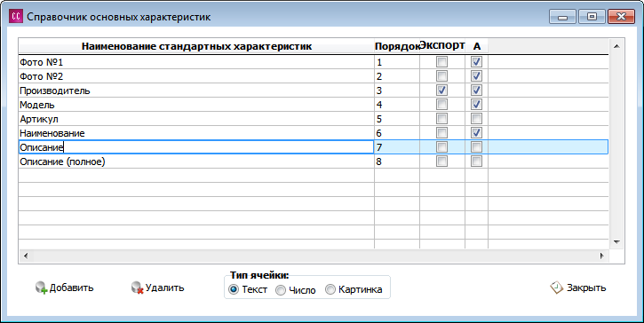
Task: Toggle Экспорт checkbox for Наименование
Action: tap(442, 133)
